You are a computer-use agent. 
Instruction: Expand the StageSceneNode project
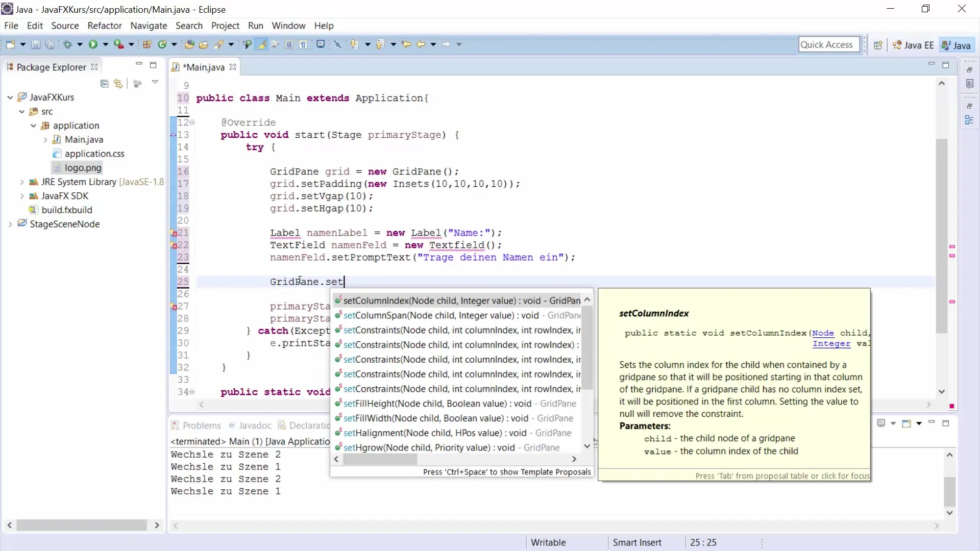coord(10,224)
